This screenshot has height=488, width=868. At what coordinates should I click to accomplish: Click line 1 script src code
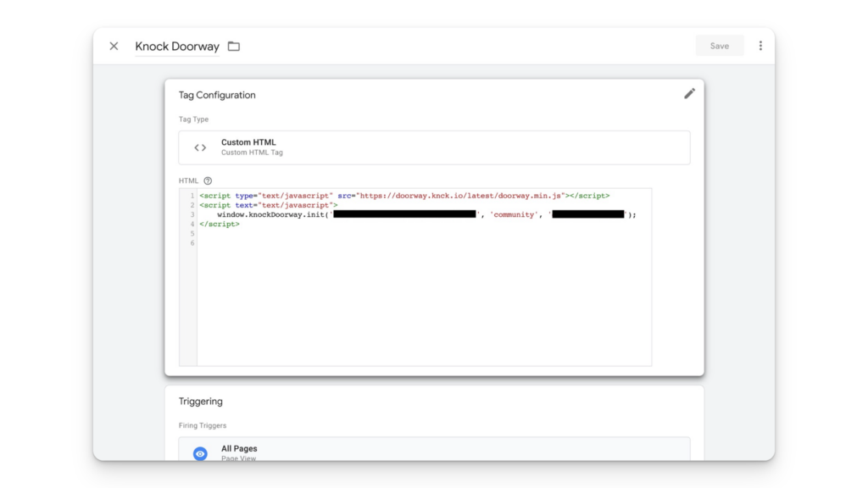click(x=404, y=196)
